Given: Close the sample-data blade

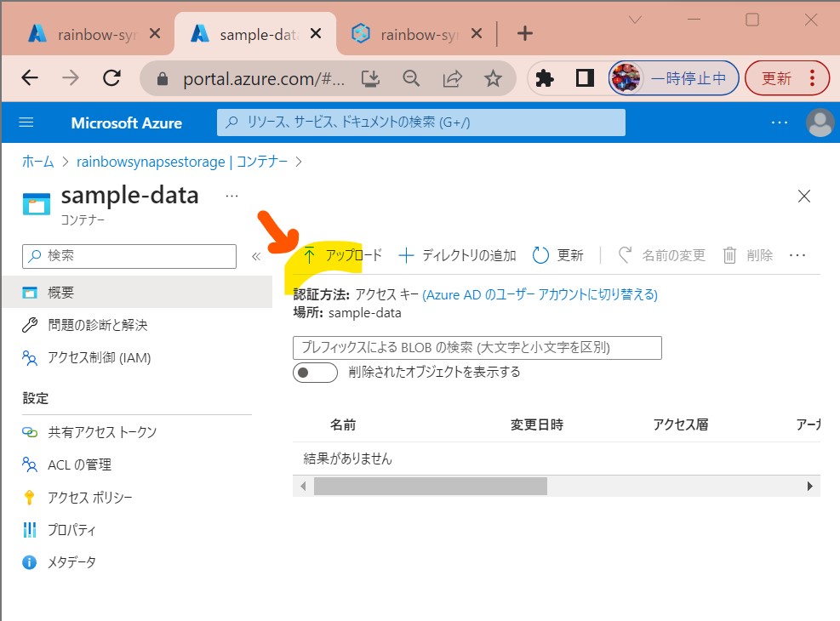Looking at the screenshot, I should (804, 196).
